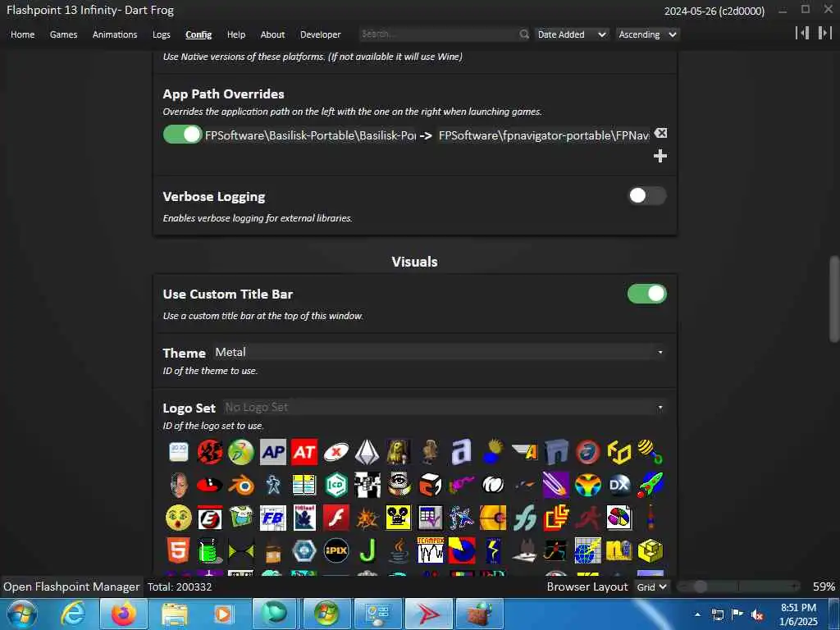Open the Help tab
The image size is (840, 630).
235,34
